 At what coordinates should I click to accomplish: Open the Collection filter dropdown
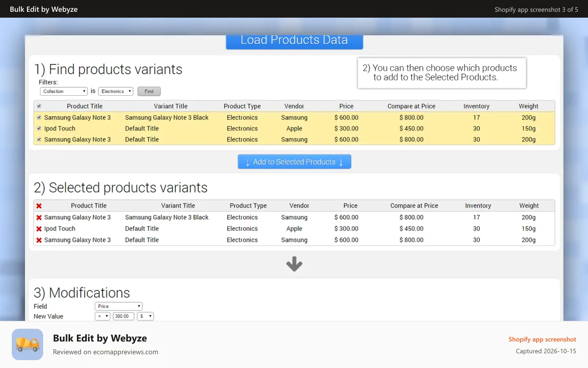[64, 91]
